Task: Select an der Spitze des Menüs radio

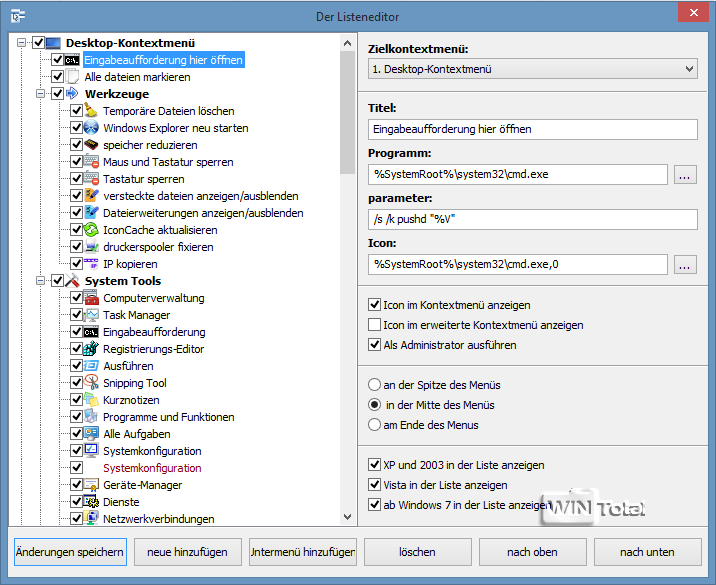Action: pyautogui.click(x=374, y=385)
